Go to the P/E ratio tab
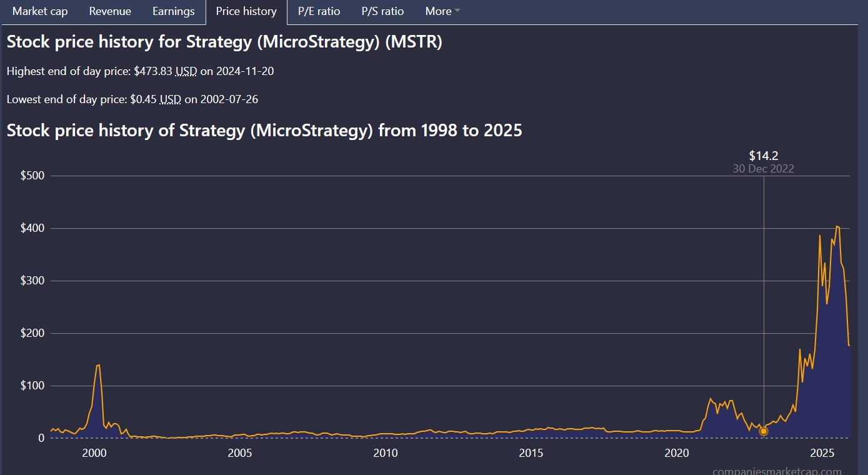This screenshot has width=868, height=475. click(319, 11)
